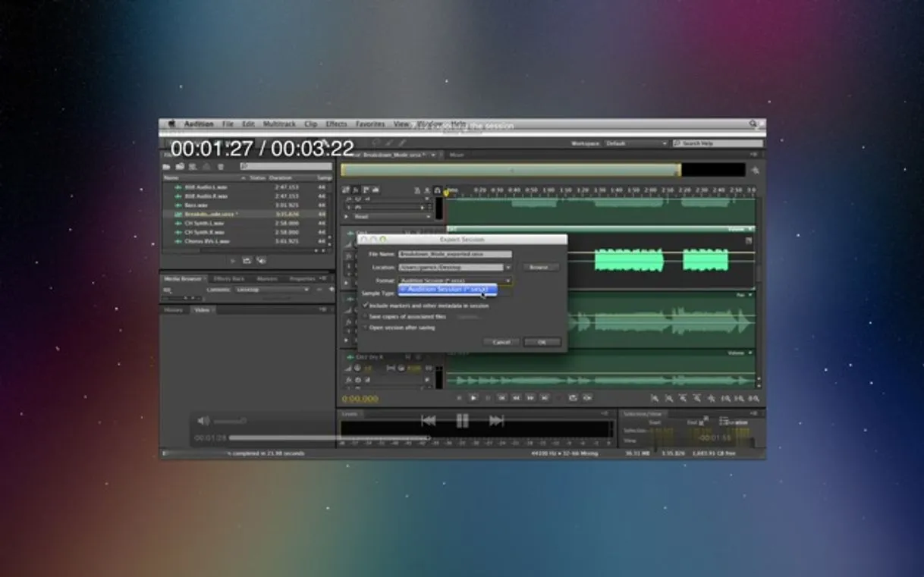
Task: Click the Play button in transport
Action: pos(473,397)
